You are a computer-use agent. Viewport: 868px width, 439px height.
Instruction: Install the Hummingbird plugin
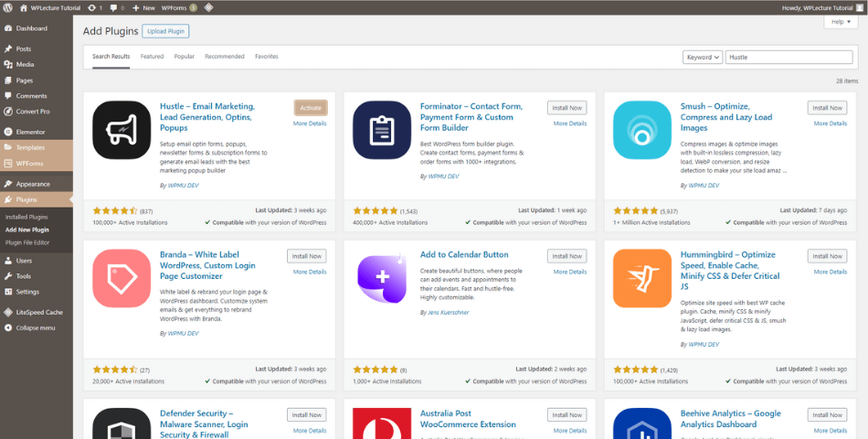tap(828, 256)
